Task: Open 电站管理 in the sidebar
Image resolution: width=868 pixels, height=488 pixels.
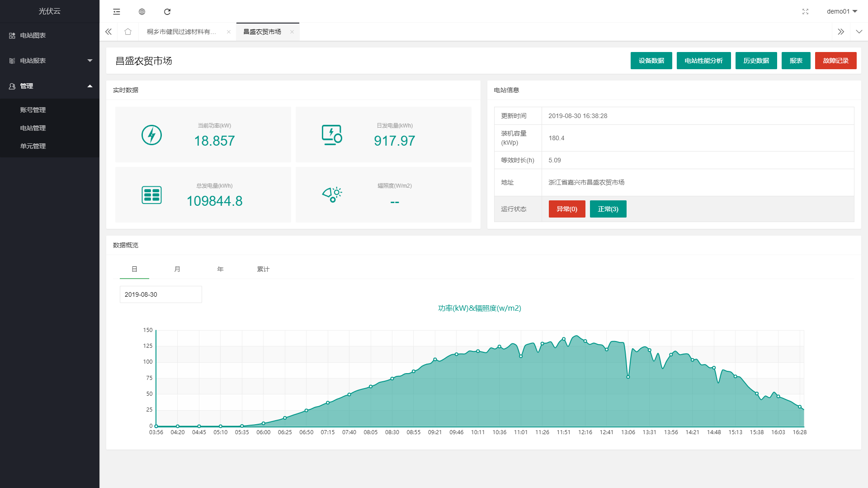Action: 33,128
